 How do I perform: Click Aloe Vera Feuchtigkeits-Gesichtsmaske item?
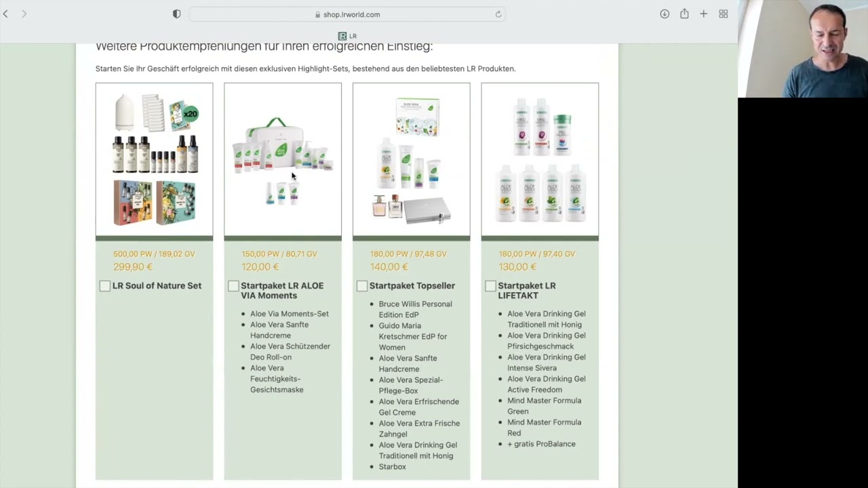click(277, 379)
